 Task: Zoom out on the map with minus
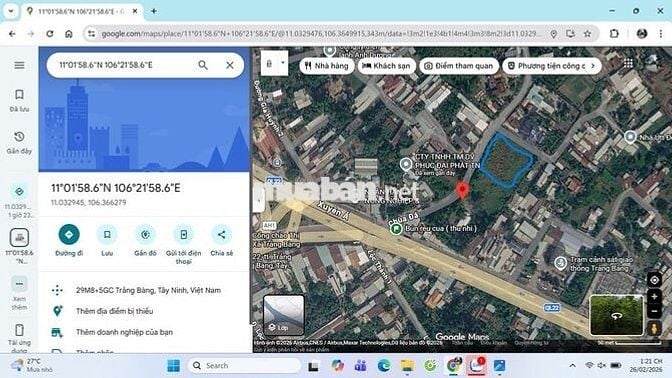[654, 312]
